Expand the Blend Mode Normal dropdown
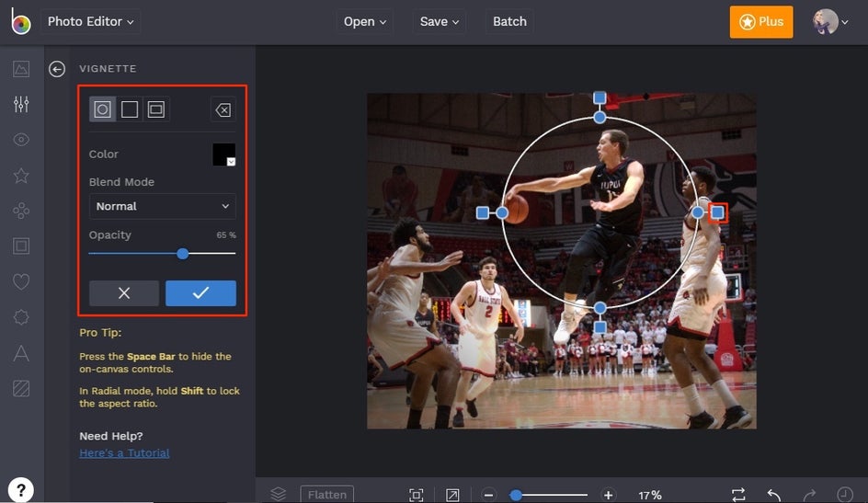The width and height of the screenshot is (868, 503). point(162,206)
